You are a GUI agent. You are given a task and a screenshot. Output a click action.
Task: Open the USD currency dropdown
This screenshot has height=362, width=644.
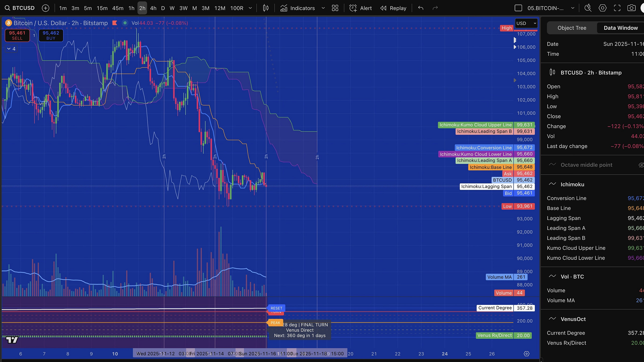pos(526,23)
